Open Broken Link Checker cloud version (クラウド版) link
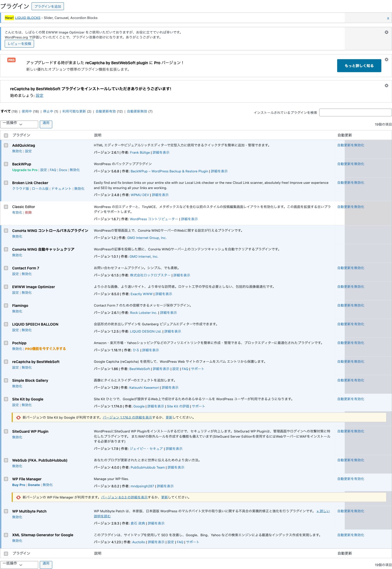Image resolution: width=392 pixels, height=569 pixels. click(x=21, y=189)
